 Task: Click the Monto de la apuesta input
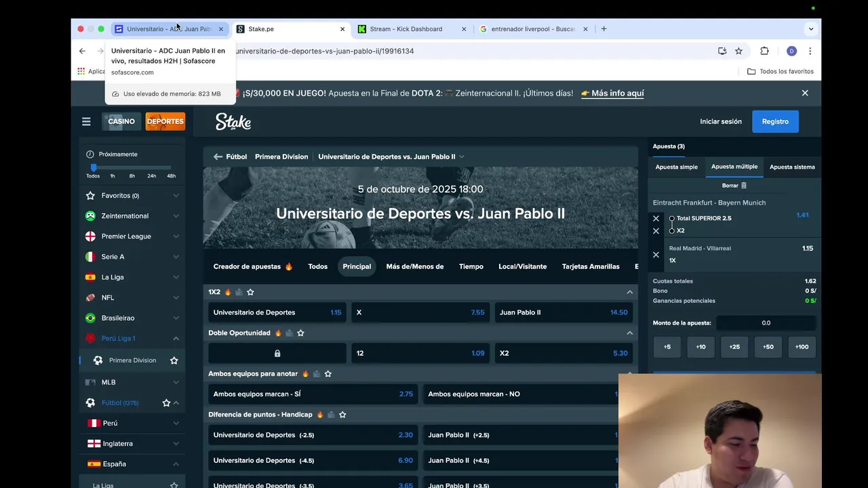pyautogui.click(x=766, y=323)
